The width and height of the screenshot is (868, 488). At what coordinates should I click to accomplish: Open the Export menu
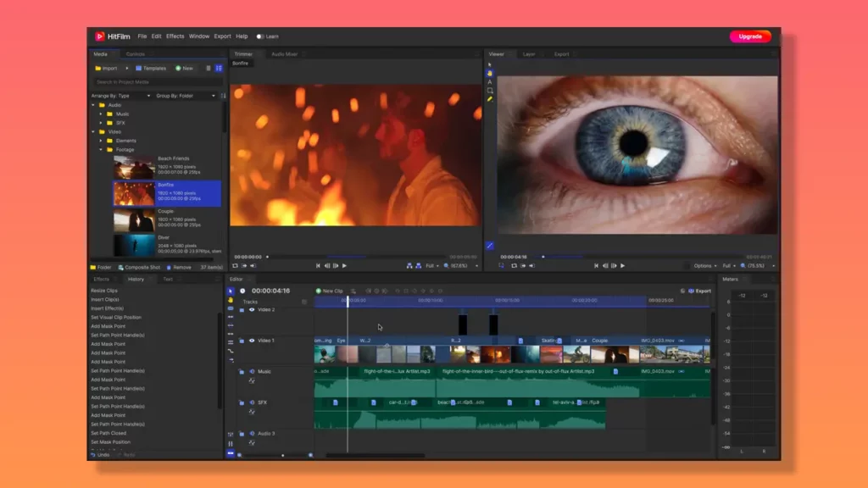click(223, 36)
